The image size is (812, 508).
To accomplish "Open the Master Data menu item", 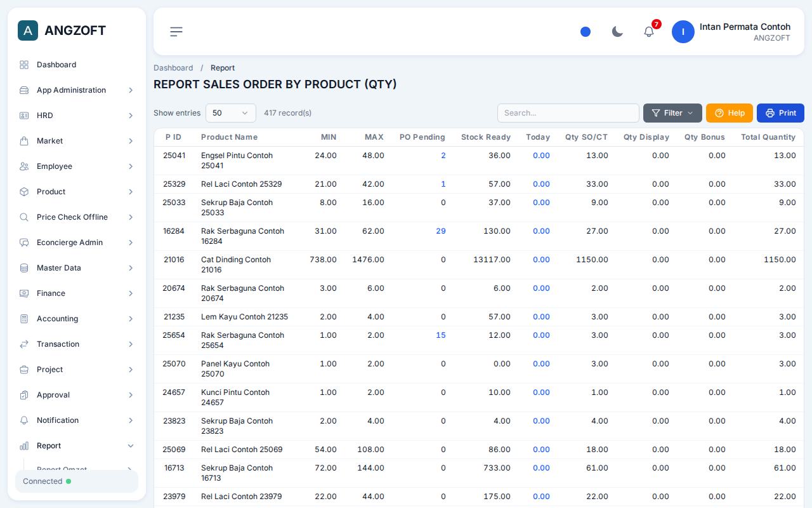I will coord(77,268).
